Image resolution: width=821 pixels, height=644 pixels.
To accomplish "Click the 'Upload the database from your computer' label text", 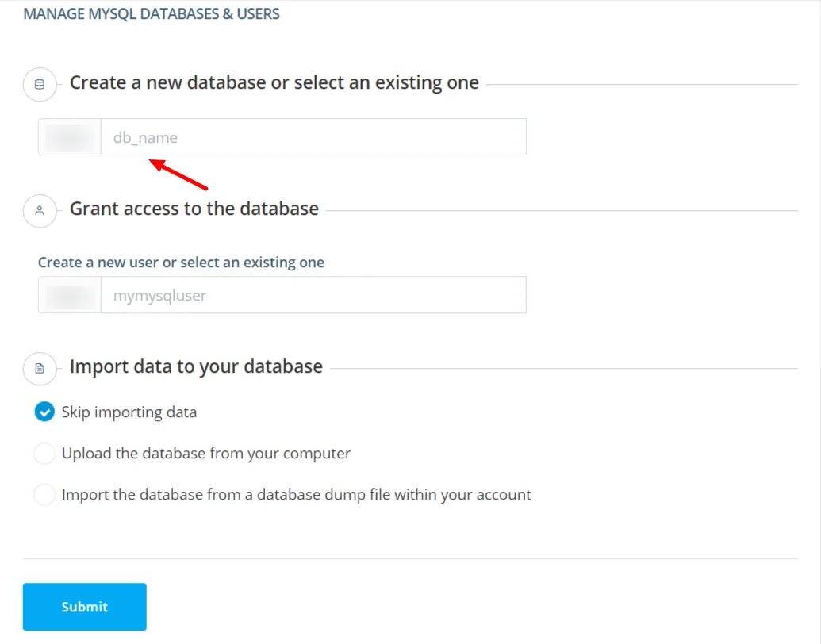I will coord(206,454).
